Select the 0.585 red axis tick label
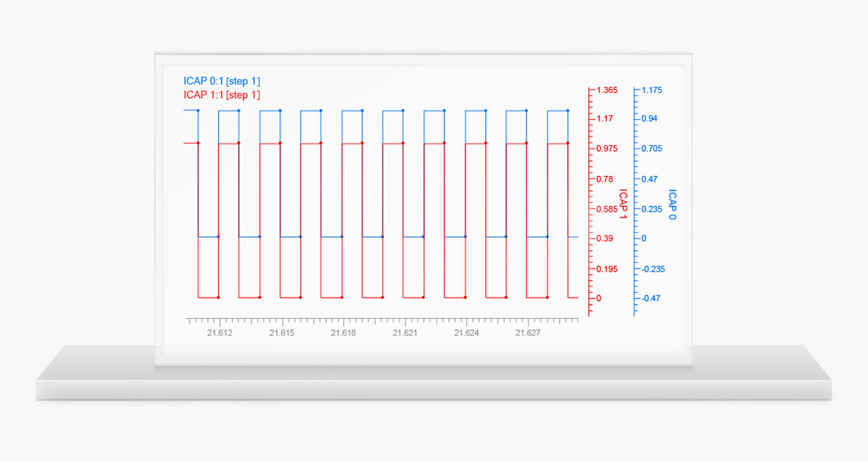 tap(607, 209)
